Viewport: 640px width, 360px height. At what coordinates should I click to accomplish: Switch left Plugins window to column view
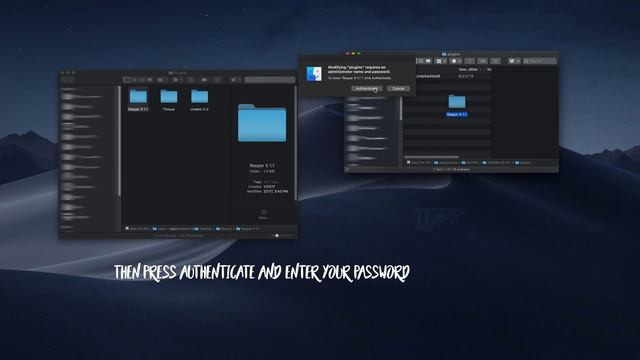pyautogui.click(x=142, y=80)
